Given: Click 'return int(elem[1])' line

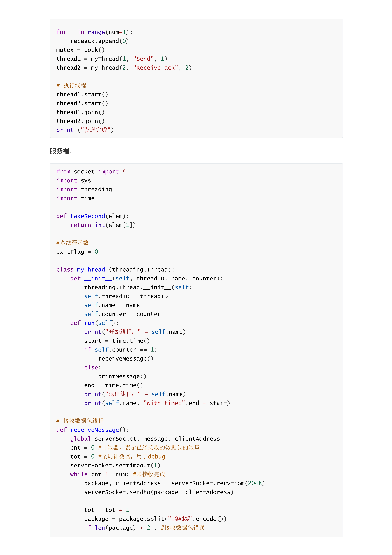Looking at the screenshot, I should click(103, 225).
